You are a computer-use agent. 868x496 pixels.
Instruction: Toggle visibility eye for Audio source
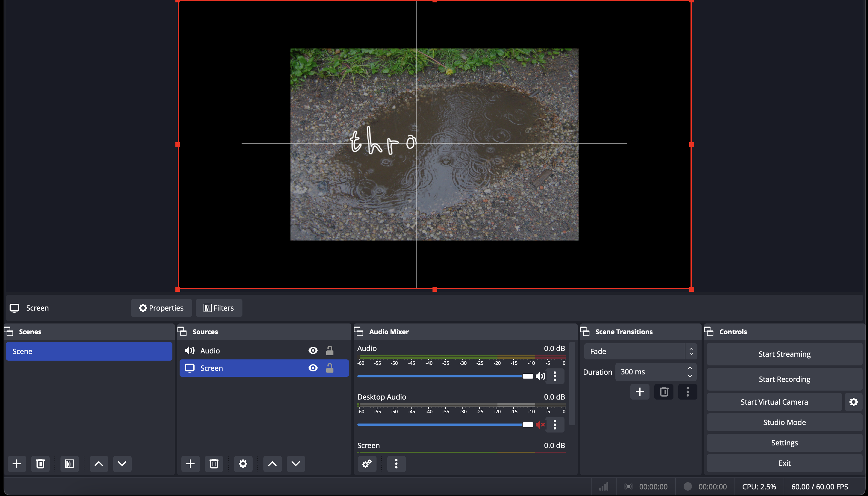(x=313, y=350)
